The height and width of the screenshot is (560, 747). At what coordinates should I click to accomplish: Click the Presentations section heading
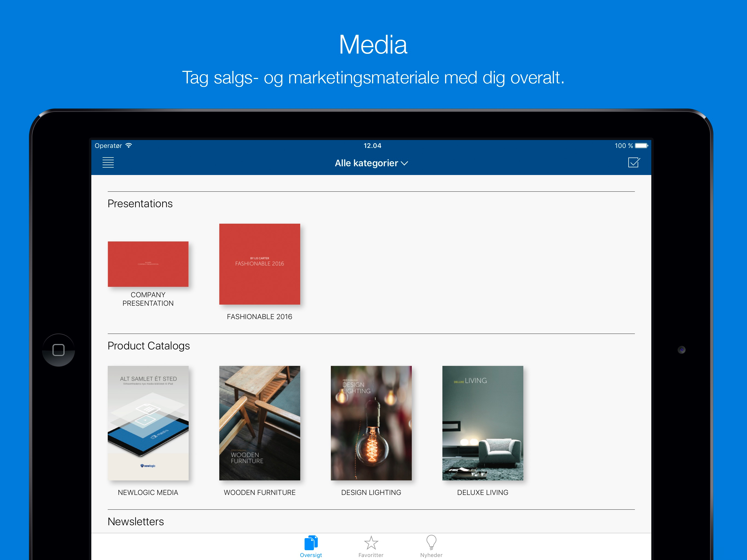coord(140,204)
